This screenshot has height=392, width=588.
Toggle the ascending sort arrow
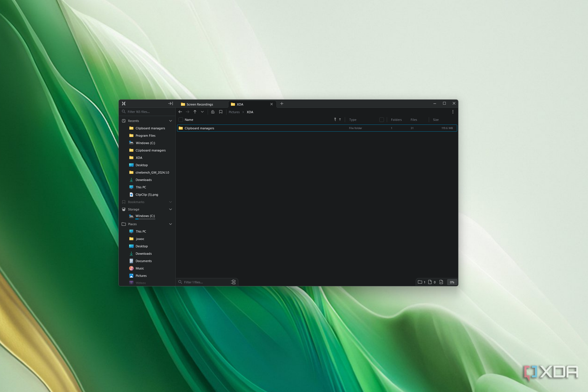[x=340, y=119]
